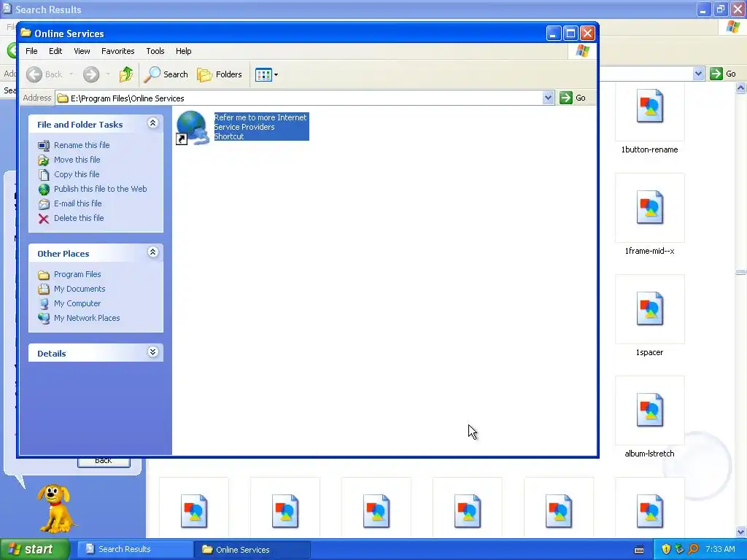
Task: Click Copy this file
Action: (x=76, y=174)
